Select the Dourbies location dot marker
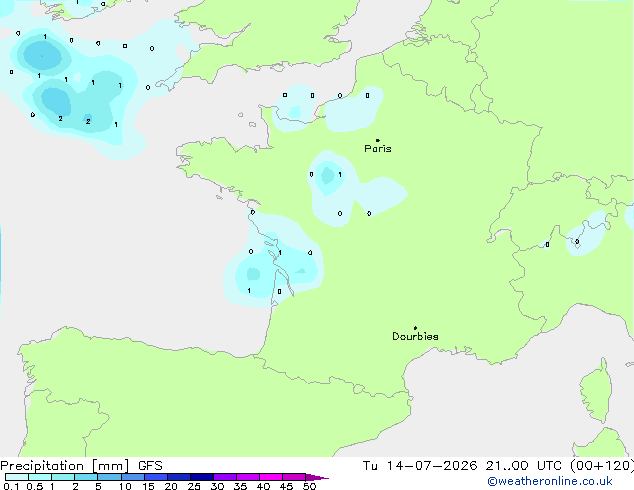634x490 pixels. coord(415,328)
